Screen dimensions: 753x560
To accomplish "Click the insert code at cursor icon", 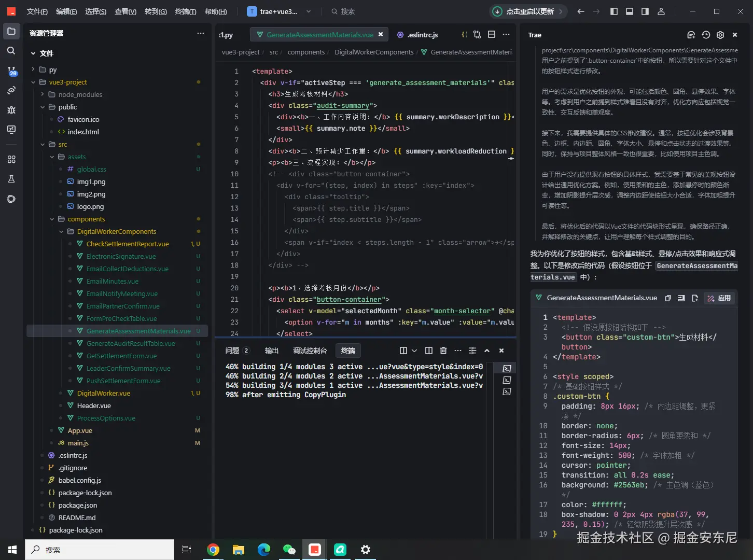I will [x=681, y=298].
